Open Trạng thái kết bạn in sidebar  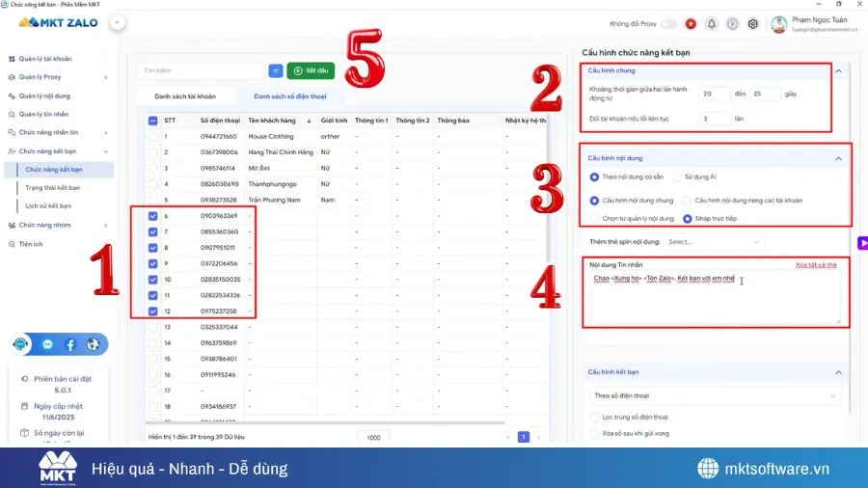tap(52, 188)
